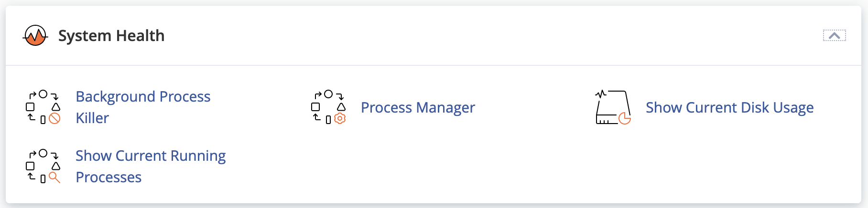
Task: Click the pulse line on the disk usage icon
Action: click(600, 94)
